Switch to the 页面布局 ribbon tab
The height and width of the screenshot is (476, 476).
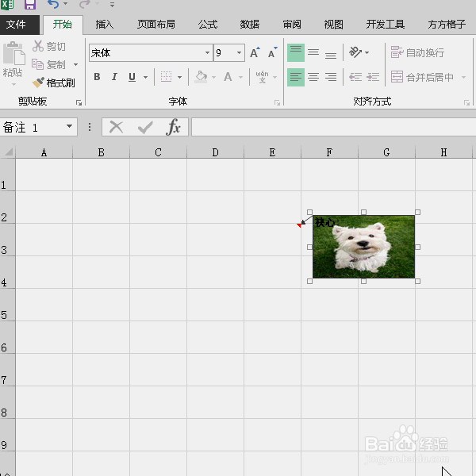pos(156,25)
